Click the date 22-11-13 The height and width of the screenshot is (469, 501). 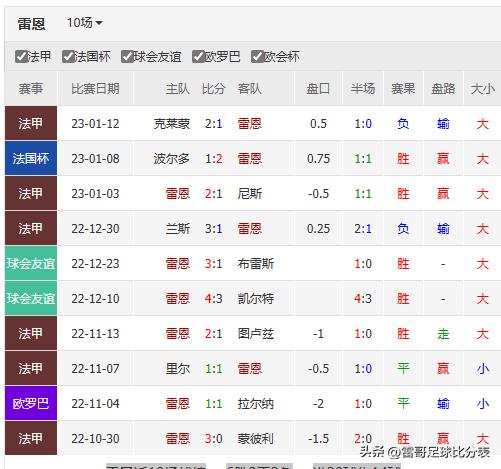[x=95, y=334]
